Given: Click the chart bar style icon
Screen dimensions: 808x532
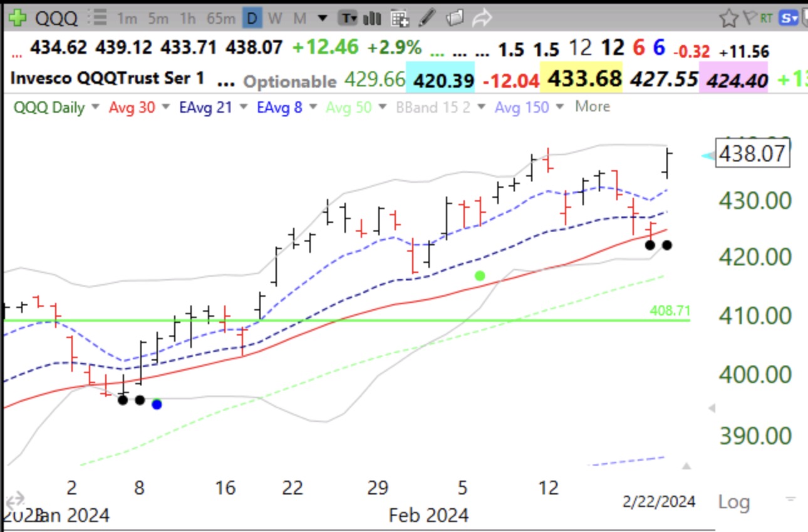Looking at the screenshot, I should coord(372,18).
